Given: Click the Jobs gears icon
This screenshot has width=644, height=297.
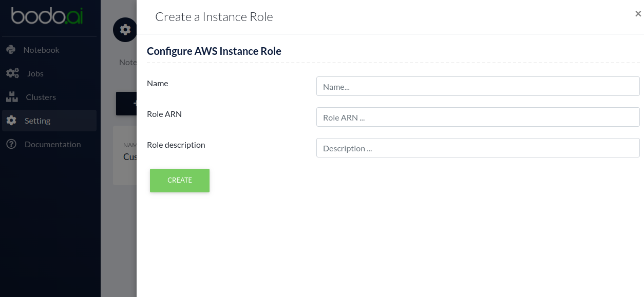Looking at the screenshot, I should tap(12, 73).
